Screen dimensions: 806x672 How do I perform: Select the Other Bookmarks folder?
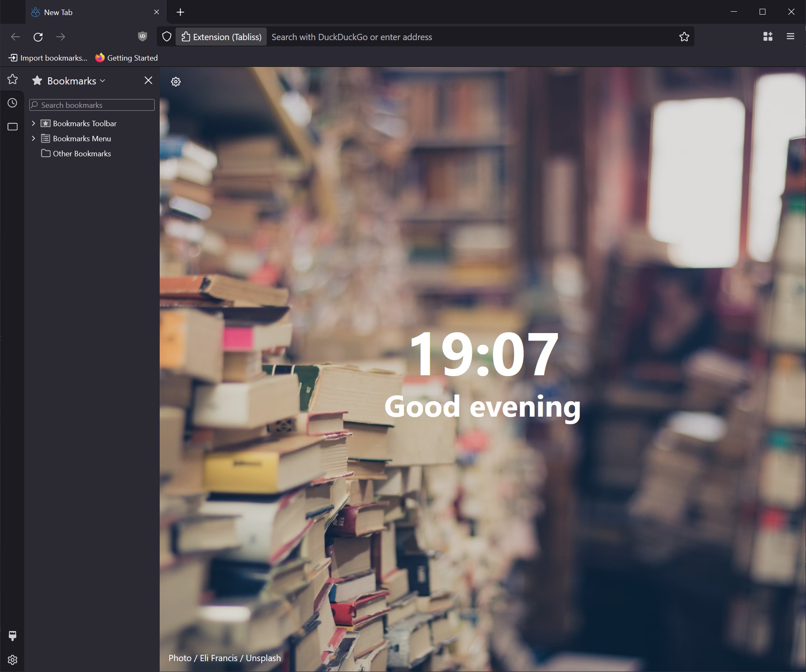[x=82, y=153]
